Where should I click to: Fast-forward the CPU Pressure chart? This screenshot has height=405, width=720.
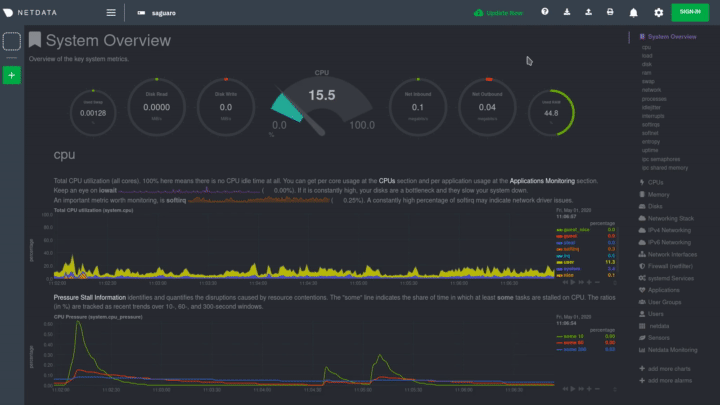point(581,389)
